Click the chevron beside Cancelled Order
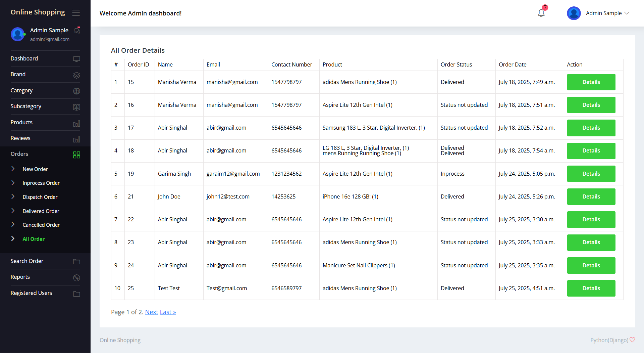644x353 pixels. 13,224
